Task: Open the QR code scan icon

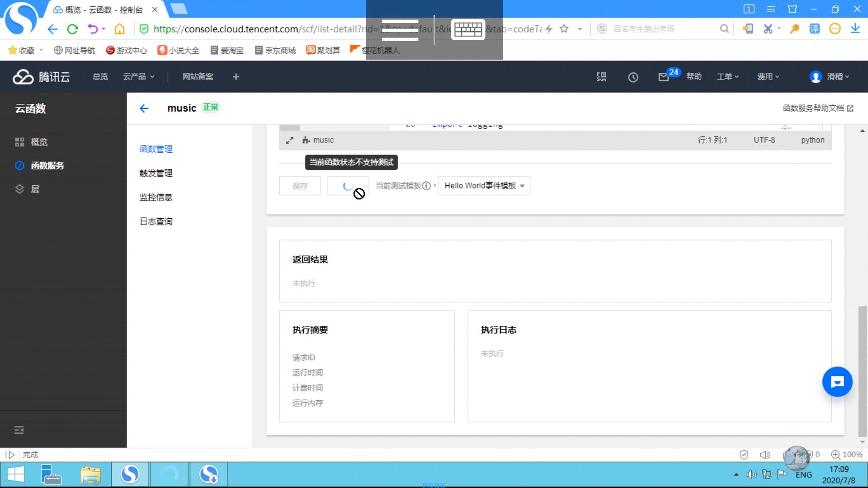Action: click(601, 77)
